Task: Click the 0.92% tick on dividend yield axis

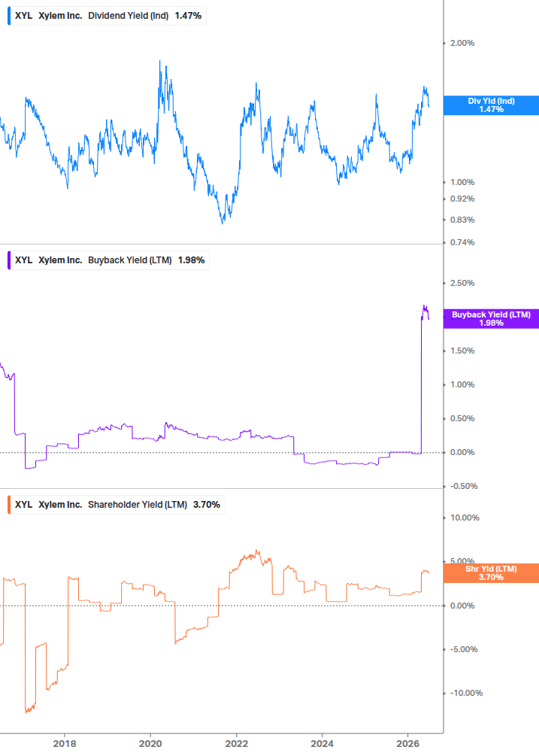Action: [x=462, y=199]
